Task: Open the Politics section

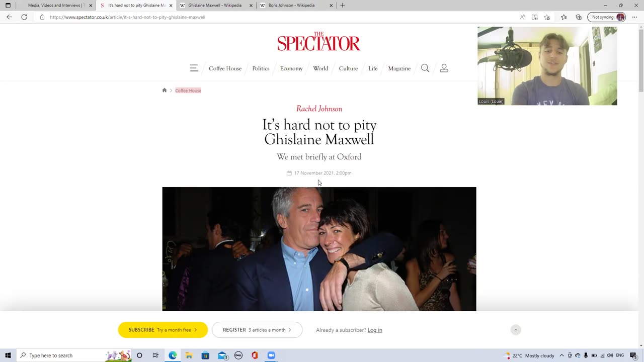Action: 261,68
